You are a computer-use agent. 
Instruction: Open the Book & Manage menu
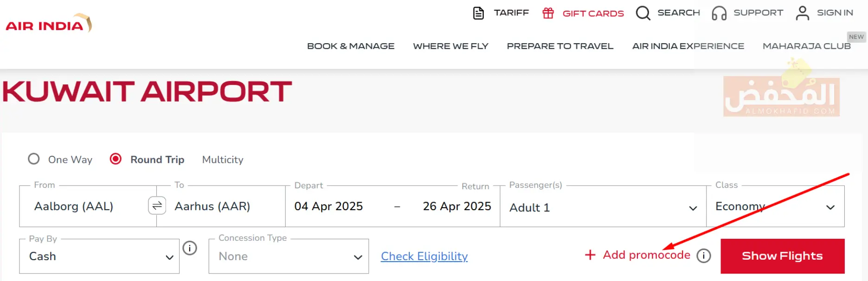[351, 46]
